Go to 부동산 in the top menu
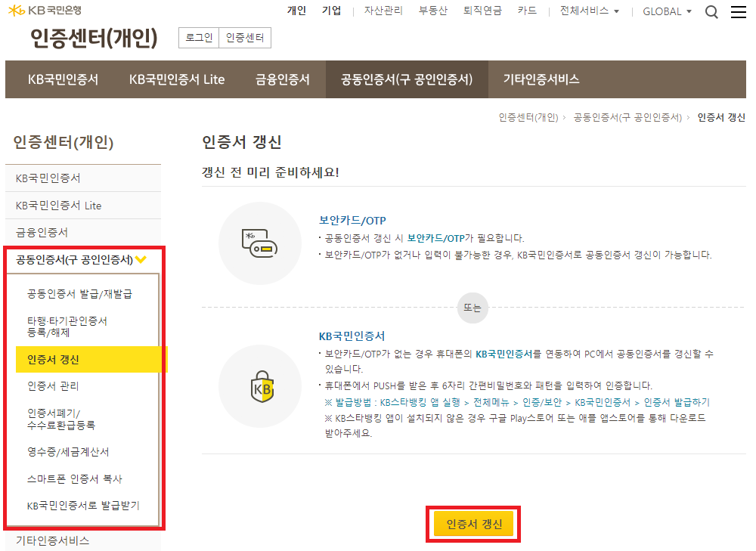 [x=433, y=11]
